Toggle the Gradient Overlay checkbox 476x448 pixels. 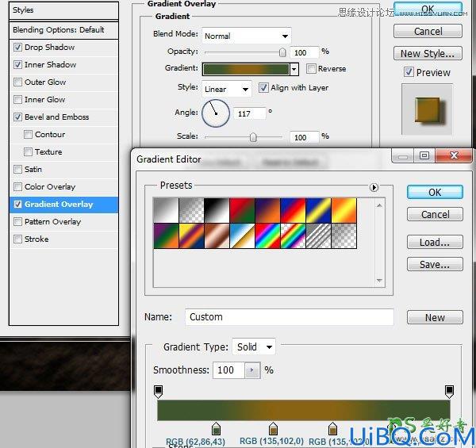pos(18,204)
